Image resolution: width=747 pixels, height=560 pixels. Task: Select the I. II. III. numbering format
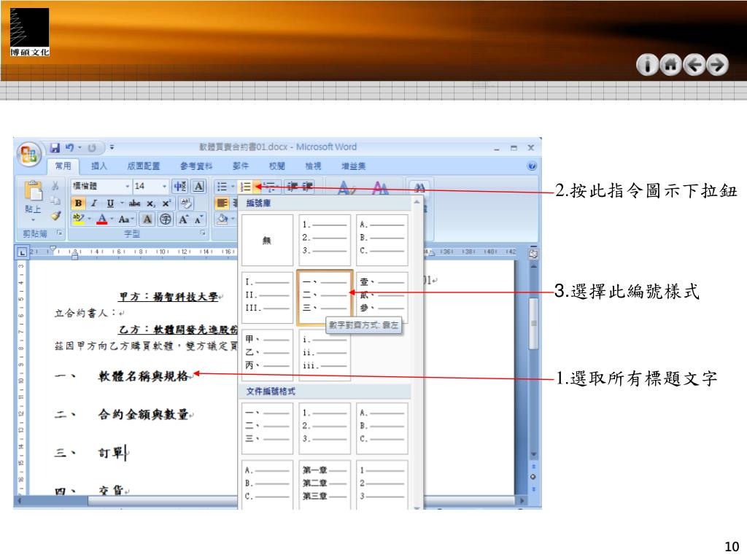[x=267, y=297]
